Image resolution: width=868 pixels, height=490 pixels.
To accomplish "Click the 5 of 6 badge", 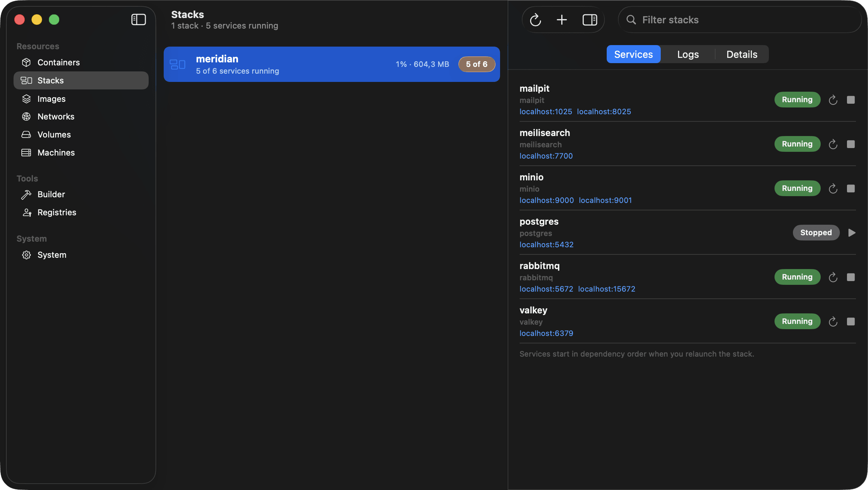I will click(x=477, y=64).
